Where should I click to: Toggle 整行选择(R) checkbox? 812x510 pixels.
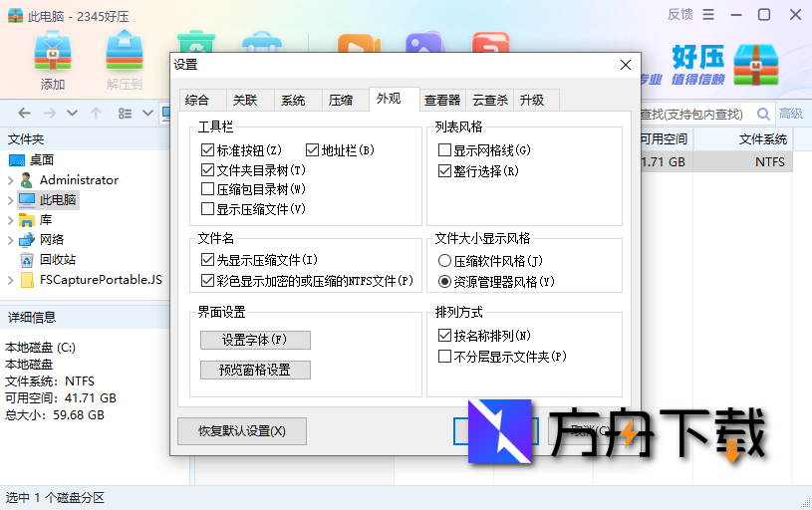(x=444, y=171)
